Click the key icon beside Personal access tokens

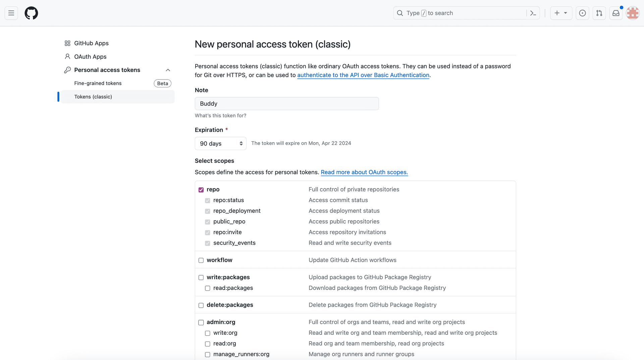[x=67, y=70]
